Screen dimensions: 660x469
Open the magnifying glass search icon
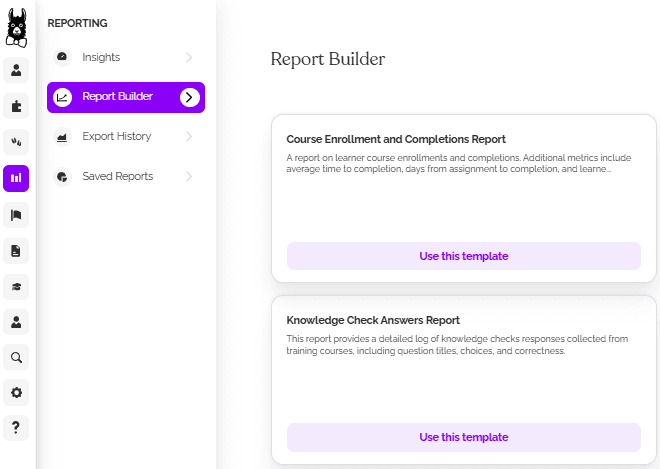point(16,357)
